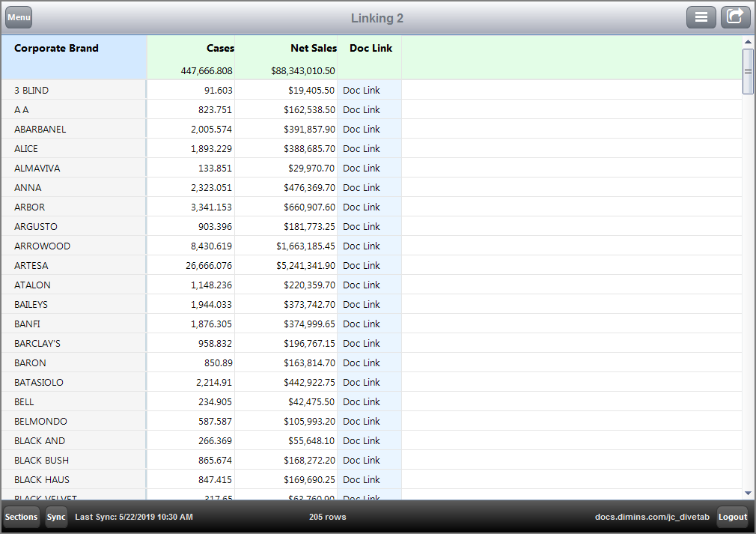The image size is (756, 534).
Task: Open docs.dimins.com/jc_divetab link in status bar
Action: point(651,516)
